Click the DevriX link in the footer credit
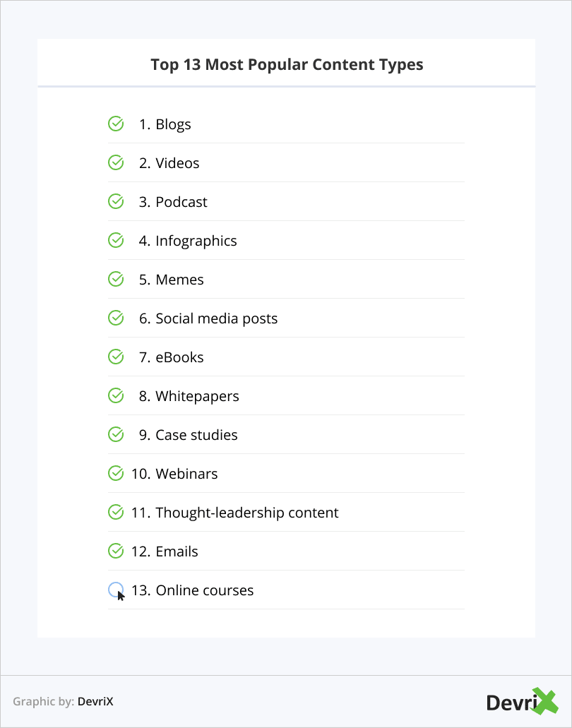572x728 pixels. [95, 702]
